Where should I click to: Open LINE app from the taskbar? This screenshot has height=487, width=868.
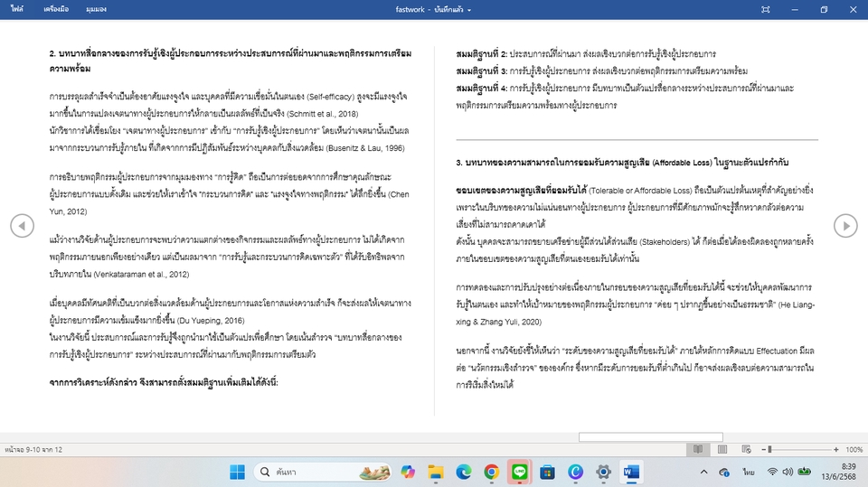coord(519,472)
